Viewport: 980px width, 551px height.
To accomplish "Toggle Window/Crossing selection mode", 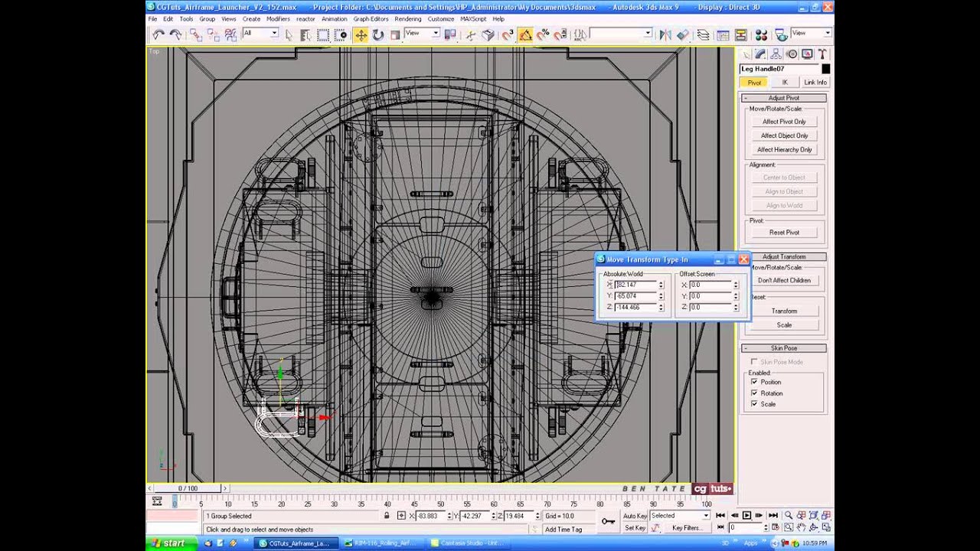I will point(341,34).
